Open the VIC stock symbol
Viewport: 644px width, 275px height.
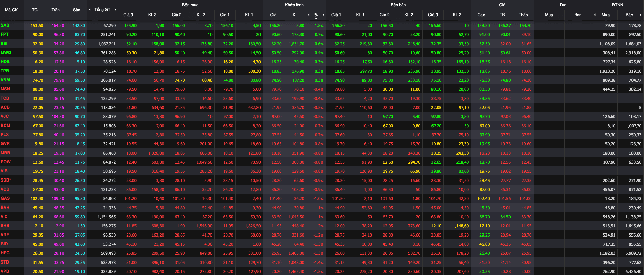click(x=4, y=217)
